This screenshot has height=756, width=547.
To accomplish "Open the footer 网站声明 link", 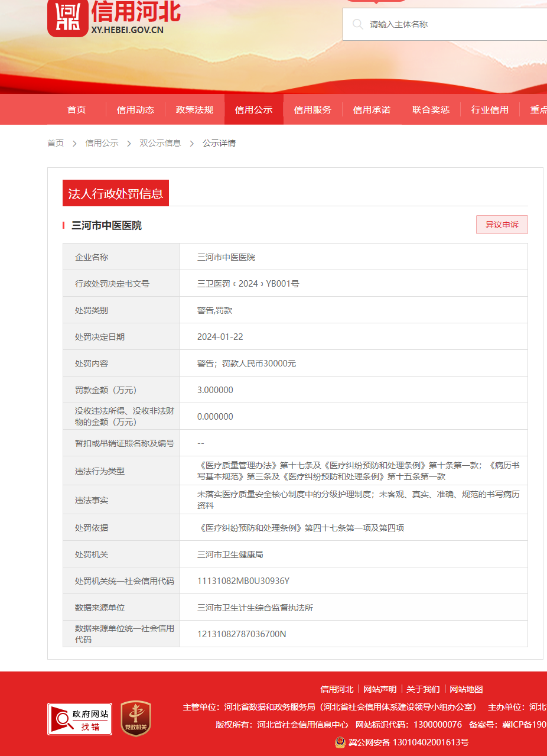I will pyautogui.click(x=380, y=689).
